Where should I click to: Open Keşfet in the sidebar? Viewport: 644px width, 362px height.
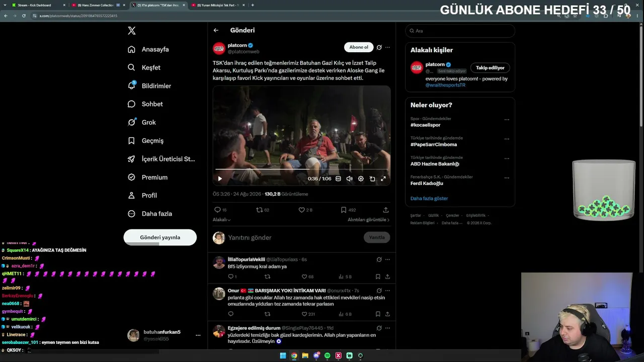(x=144, y=67)
